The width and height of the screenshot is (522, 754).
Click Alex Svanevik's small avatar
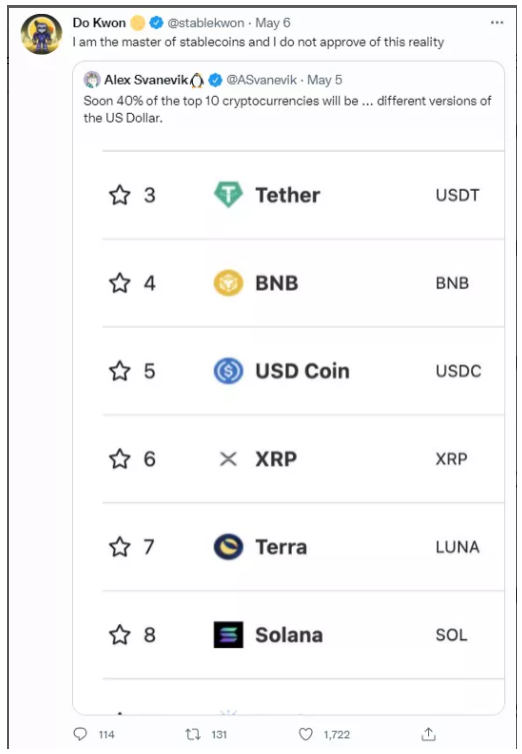(x=92, y=79)
